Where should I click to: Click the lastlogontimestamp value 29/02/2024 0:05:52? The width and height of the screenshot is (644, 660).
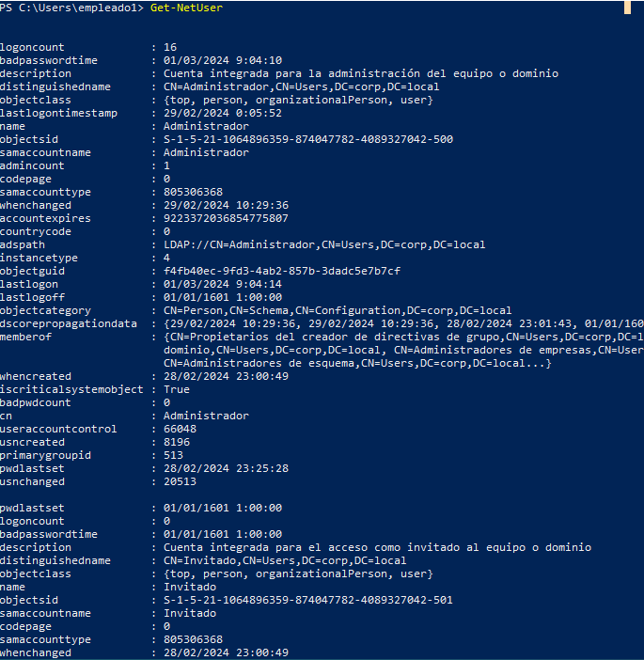coord(223,113)
